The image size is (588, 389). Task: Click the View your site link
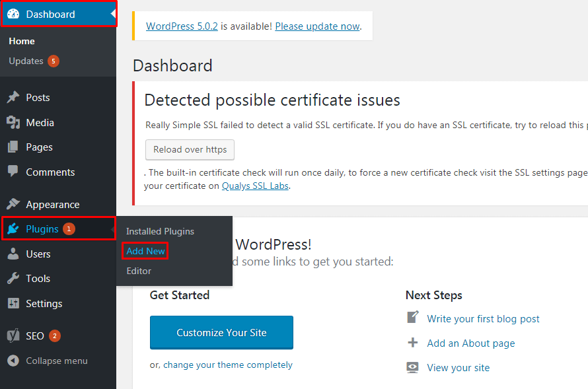click(x=459, y=368)
